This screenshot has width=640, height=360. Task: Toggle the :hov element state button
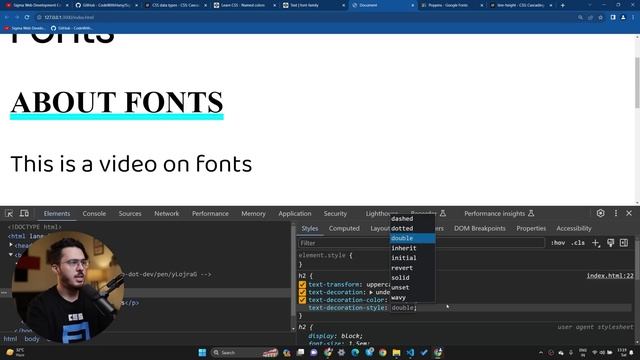(x=558, y=243)
